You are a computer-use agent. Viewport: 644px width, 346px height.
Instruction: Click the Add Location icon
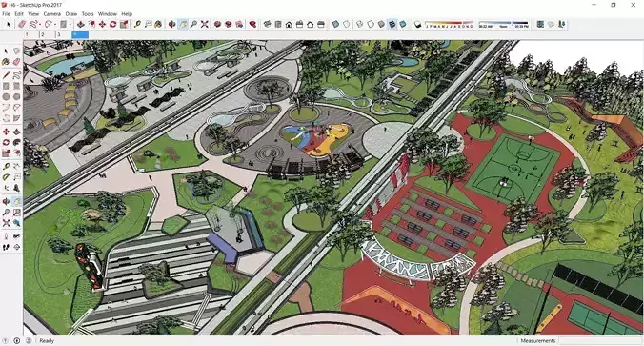tap(540, 24)
